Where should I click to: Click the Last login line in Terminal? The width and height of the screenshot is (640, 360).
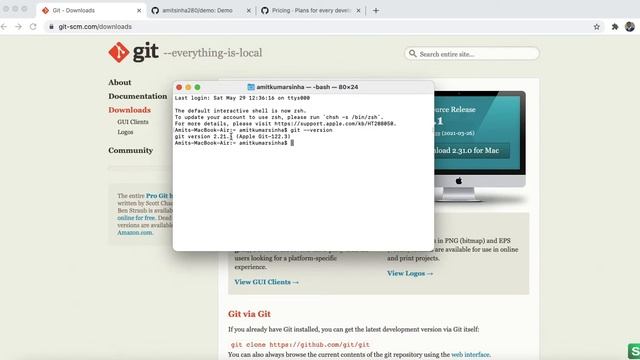tap(242, 98)
